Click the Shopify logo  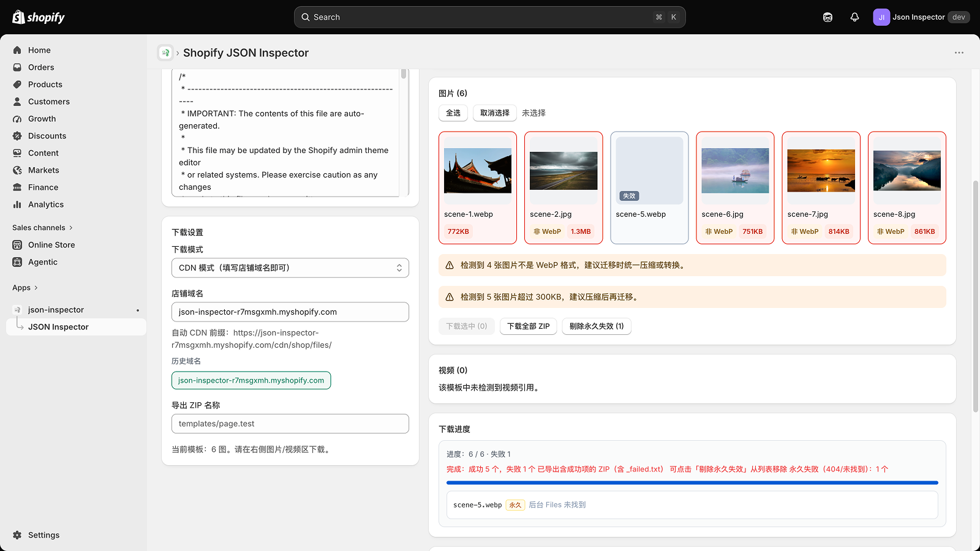pos(39,17)
